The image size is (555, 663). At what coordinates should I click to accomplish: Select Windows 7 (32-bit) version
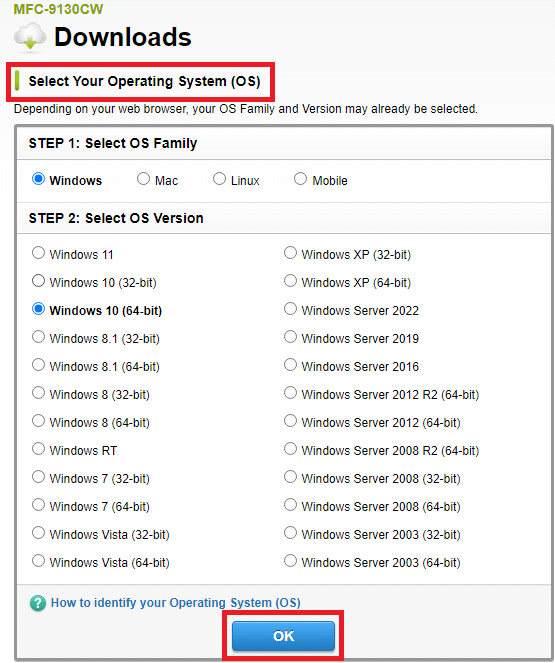point(38,477)
